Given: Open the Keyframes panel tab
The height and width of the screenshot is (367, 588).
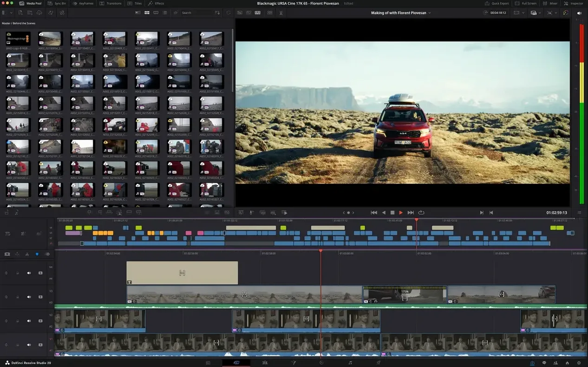Looking at the screenshot, I should pyautogui.click(x=83, y=3).
